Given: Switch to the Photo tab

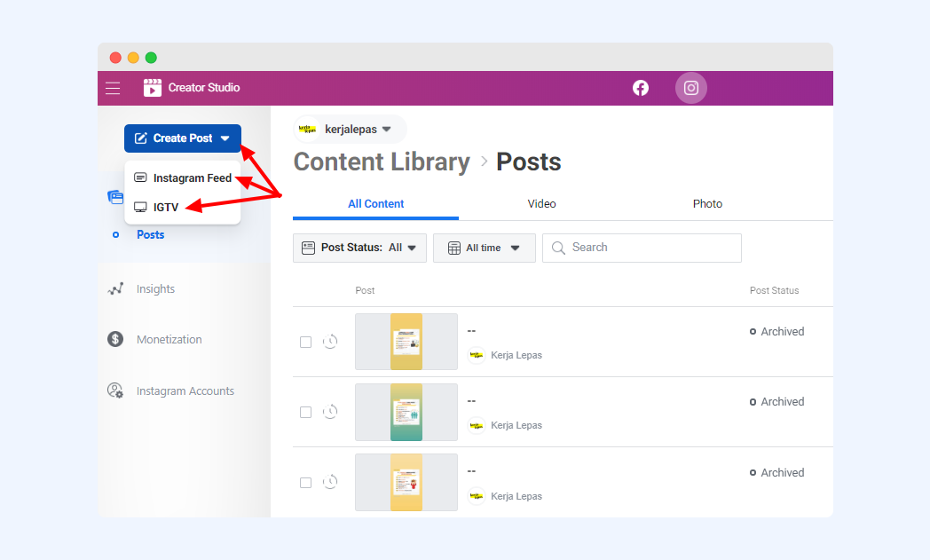Looking at the screenshot, I should pos(707,204).
